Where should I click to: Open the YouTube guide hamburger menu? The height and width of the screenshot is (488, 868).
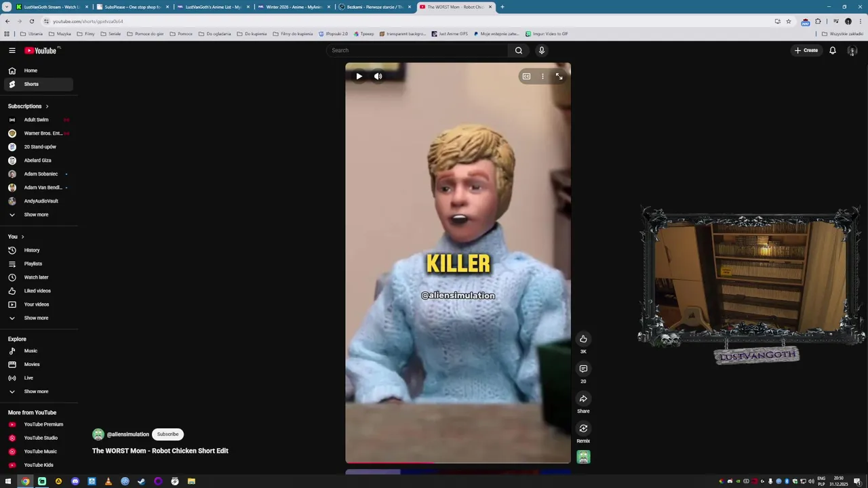[12, 50]
